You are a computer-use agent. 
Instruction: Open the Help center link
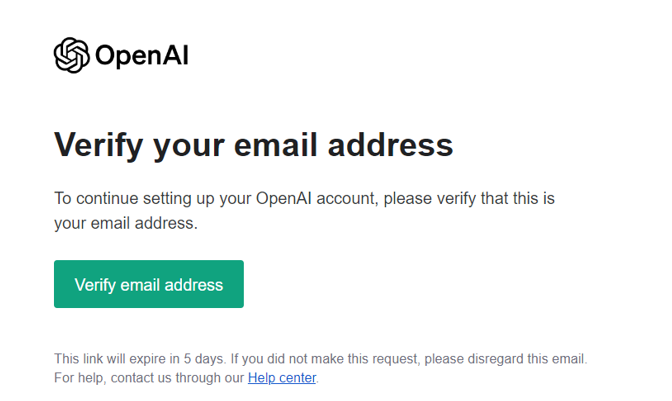click(282, 378)
